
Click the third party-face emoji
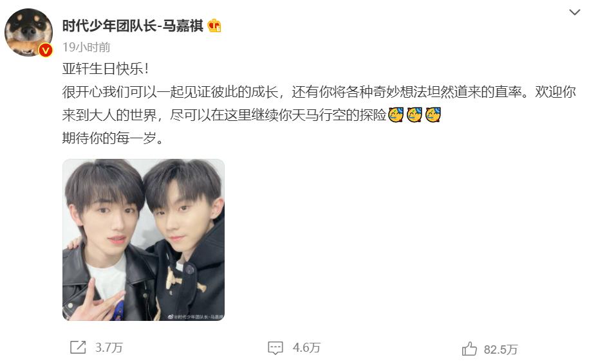click(x=433, y=115)
